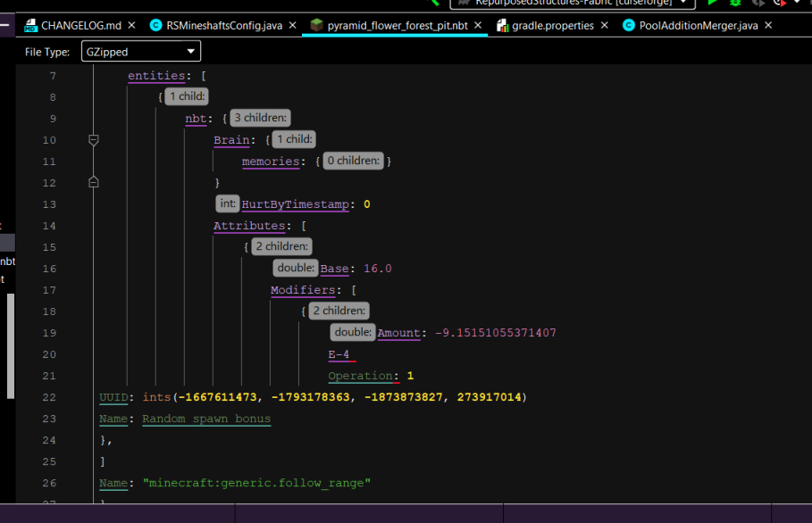The width and height of the screenshot is (812, 523).
Task: Collapse the code fold marker at line 10
Action: point(94,140)
